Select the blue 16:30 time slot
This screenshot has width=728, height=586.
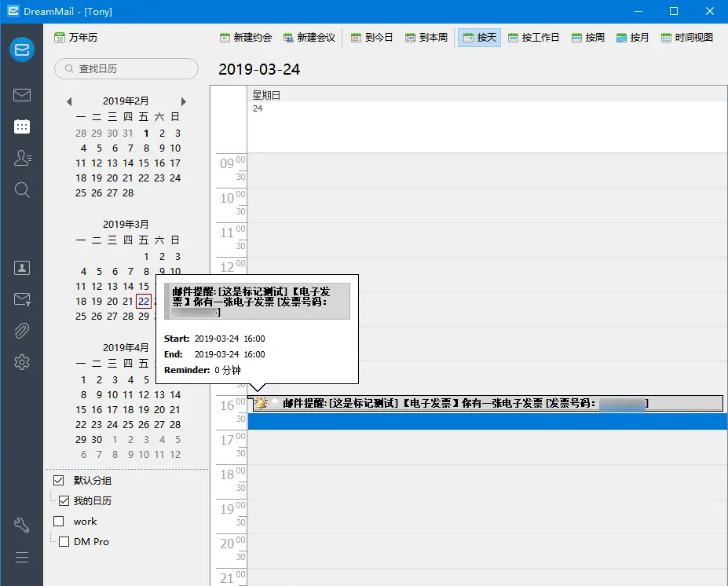pos(488,421)
